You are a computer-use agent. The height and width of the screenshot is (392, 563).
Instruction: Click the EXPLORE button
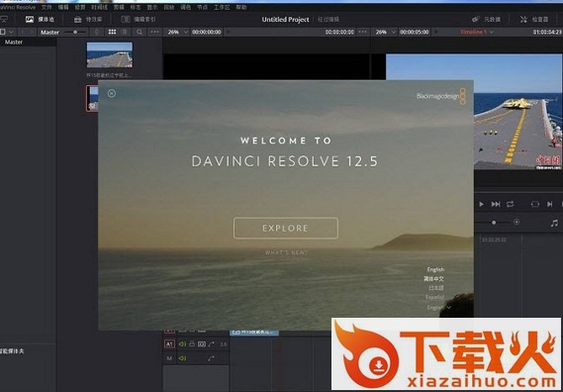285,228
